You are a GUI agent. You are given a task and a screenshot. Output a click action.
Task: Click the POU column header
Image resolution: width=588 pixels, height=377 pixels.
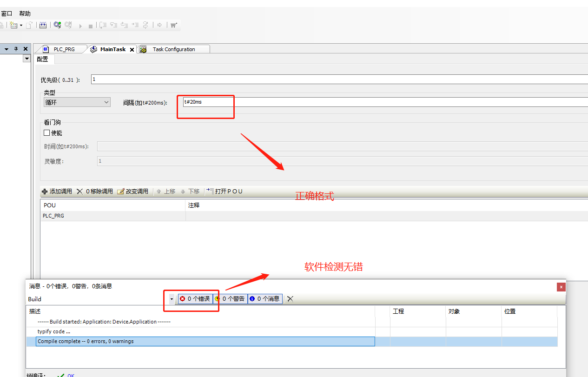(x=113, y=205)
